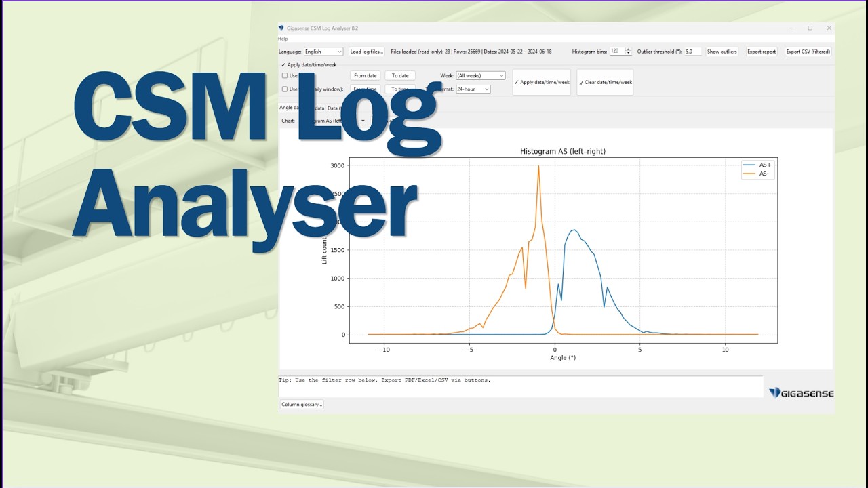Click the Export report button
This screenshot has width=868, height=488.
click(762, 52)
